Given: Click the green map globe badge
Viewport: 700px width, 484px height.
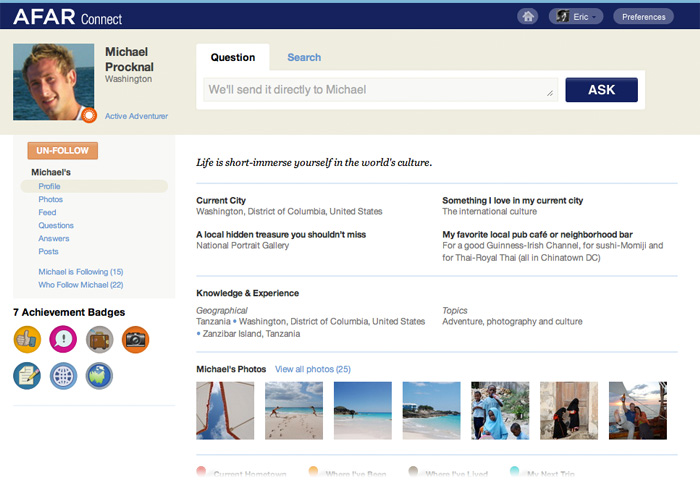Looking at the screenshot, I should 99,376.
